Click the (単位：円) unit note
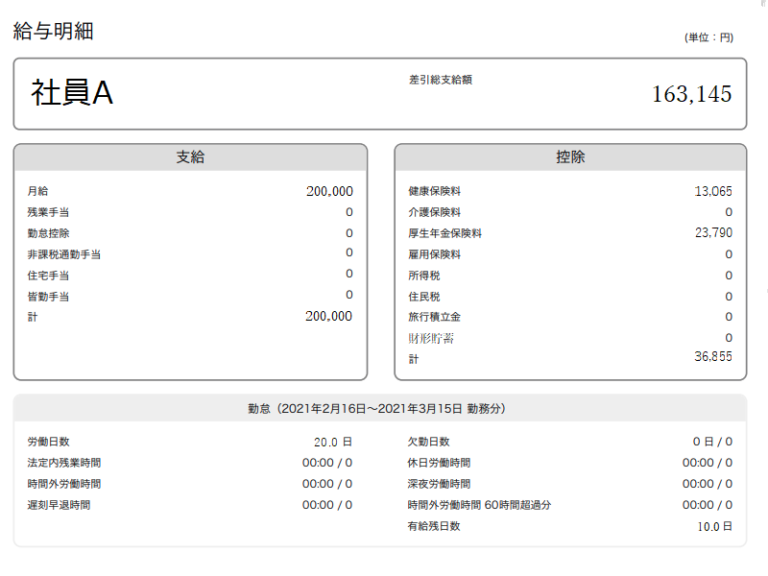This screenshot has width=768, height=576. click(x=709, y=38)
